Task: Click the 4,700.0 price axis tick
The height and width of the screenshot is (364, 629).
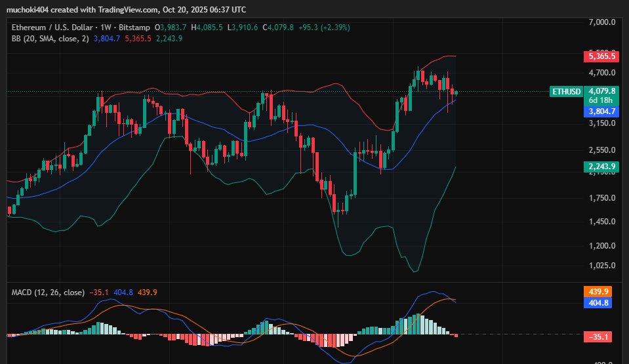Action: (601, 73)
